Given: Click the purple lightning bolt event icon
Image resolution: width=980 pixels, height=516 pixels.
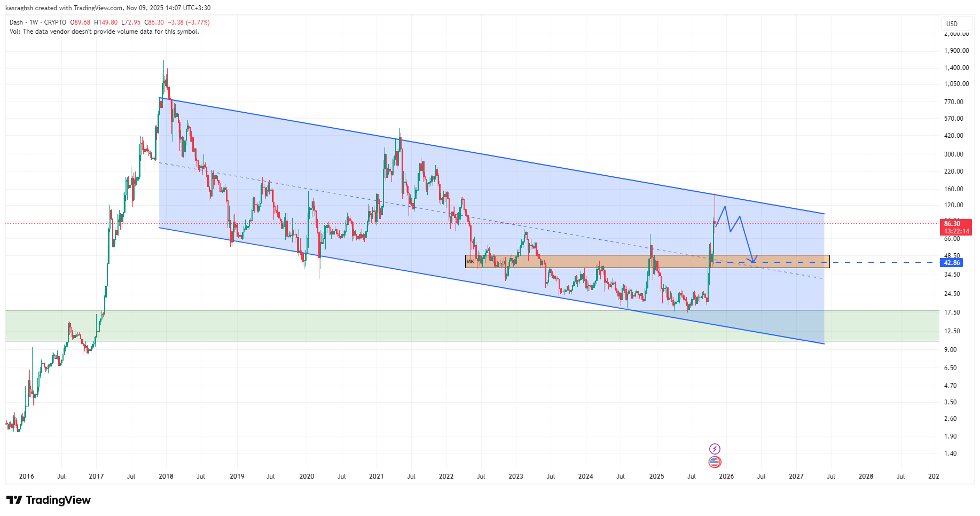Looking at the screenshot, I should pyautogui.click(x=715, y=449).
